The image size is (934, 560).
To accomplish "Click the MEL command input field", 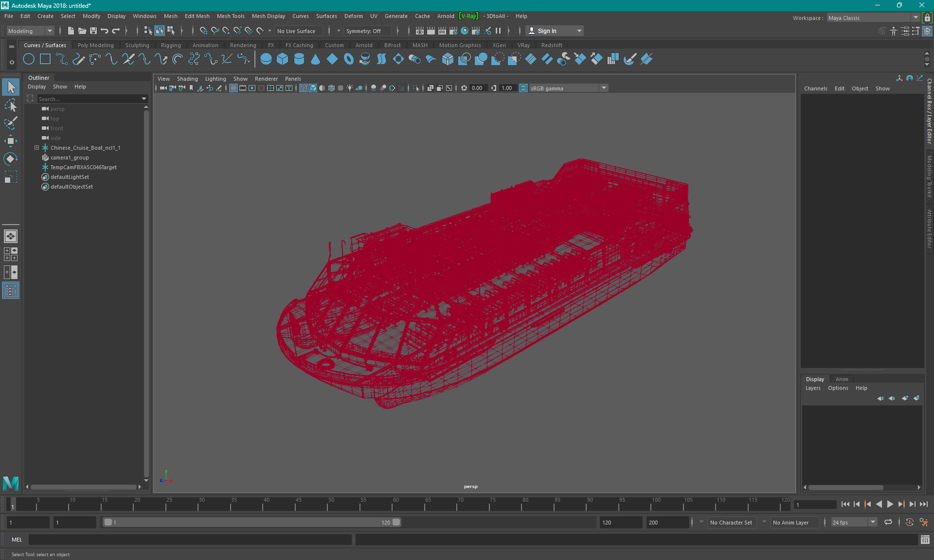I will pyautogui.click(x=190, y=540).
